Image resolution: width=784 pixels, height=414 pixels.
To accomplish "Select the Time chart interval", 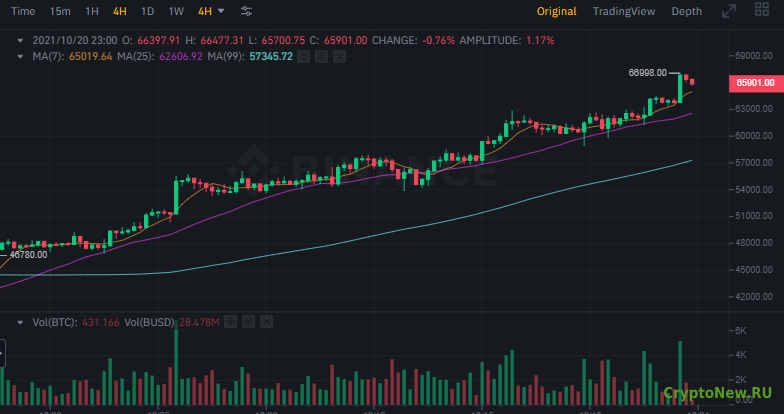I will pos(23,11).
